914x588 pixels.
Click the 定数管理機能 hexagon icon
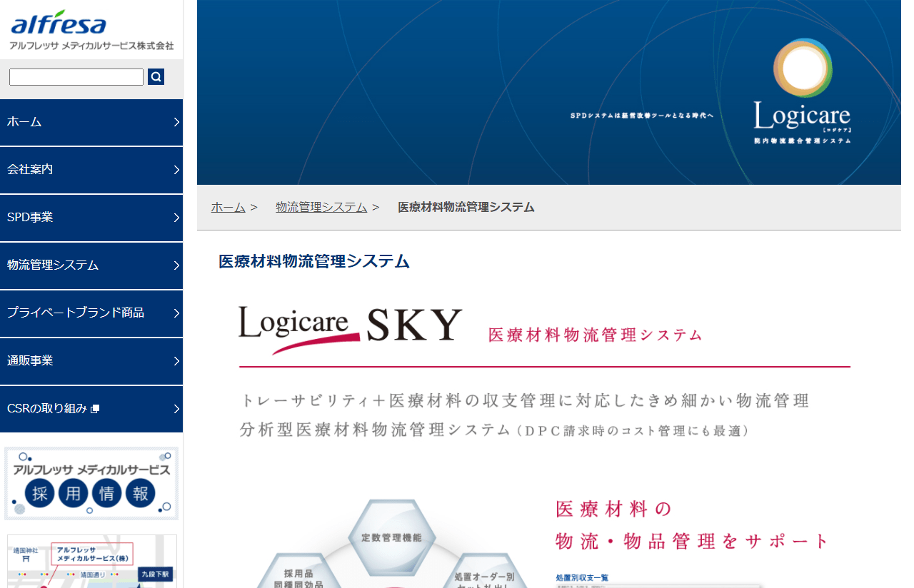[x=391, y=536]
